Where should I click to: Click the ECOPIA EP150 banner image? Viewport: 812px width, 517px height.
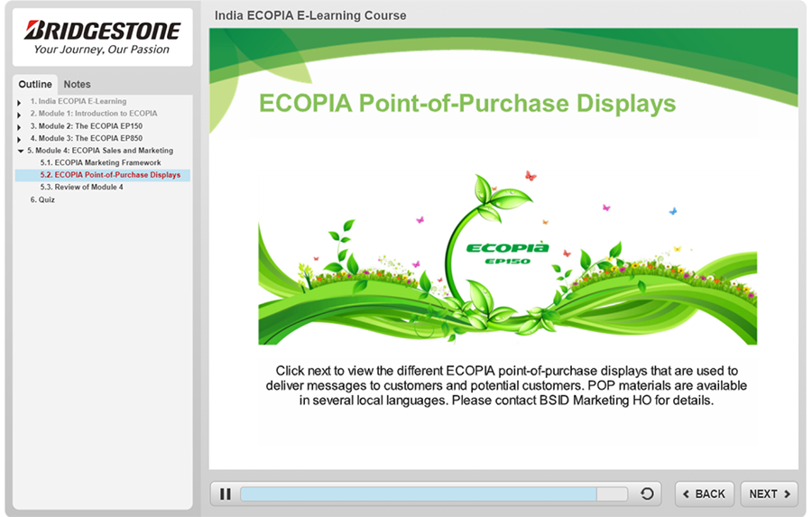(507, 257)
